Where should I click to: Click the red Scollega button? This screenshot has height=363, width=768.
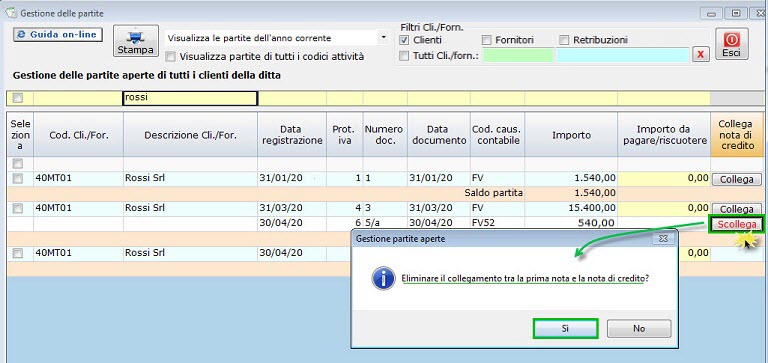point(737,224)
